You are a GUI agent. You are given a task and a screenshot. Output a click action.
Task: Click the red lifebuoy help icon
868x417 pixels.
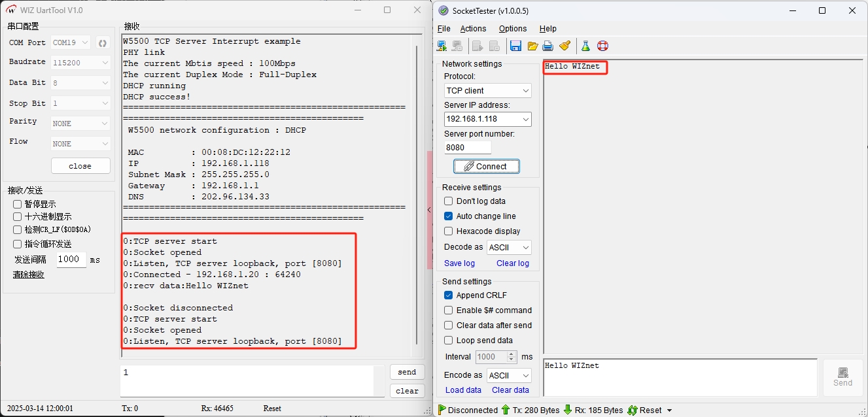[x=602, y=46]
